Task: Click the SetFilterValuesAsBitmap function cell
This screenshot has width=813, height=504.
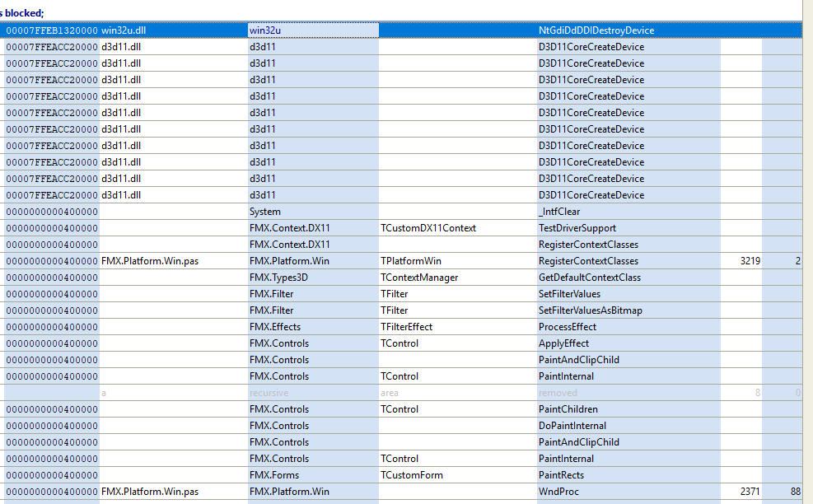Action: click(628, 310)
